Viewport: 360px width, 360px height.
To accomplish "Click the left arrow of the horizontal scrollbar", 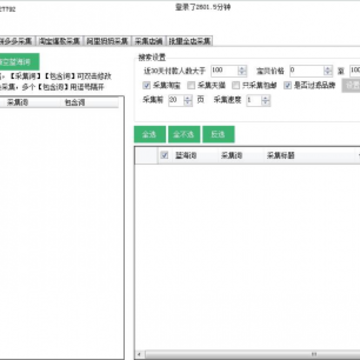I will pos(139,354).
